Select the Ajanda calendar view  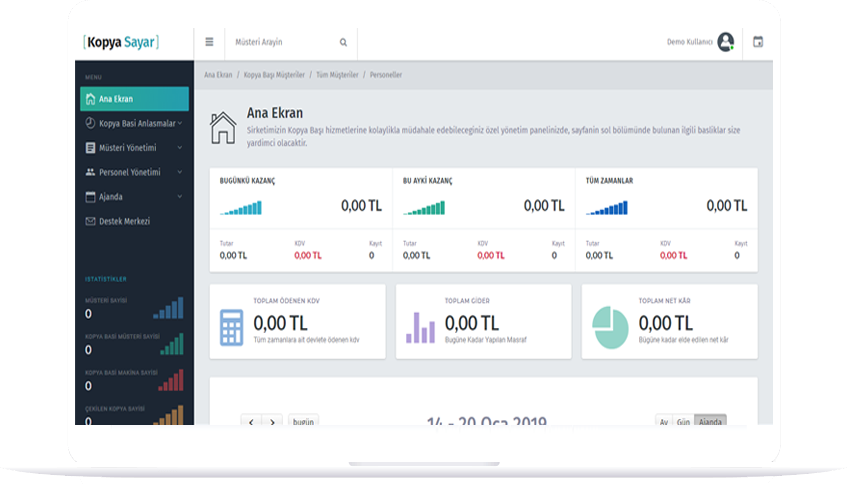[x=710, y=421]
